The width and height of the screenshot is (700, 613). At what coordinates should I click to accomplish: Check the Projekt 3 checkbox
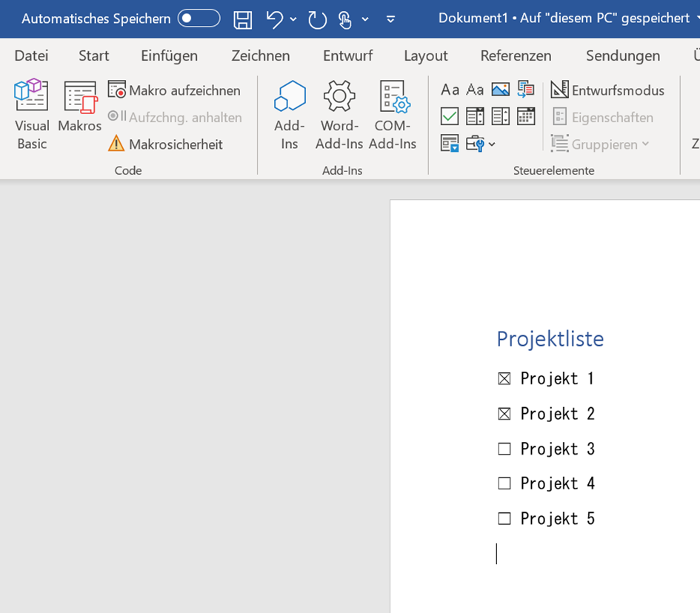tap(504, 449)
